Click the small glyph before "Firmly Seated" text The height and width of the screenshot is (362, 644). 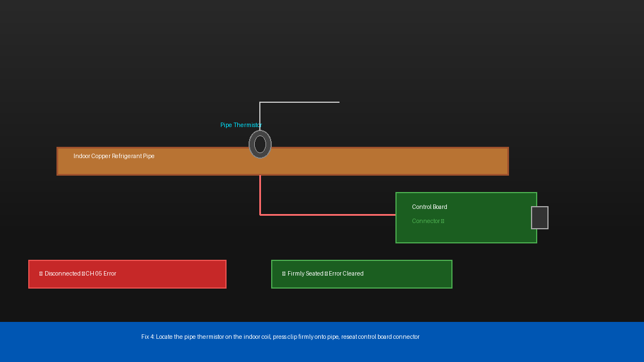284,274
